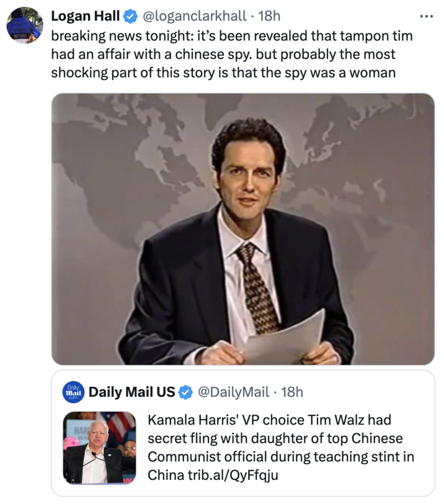Click the Daily Mail US account name
Image resolution: width=444 pixels, height=504 pixels.
click(x=132, y=392)
